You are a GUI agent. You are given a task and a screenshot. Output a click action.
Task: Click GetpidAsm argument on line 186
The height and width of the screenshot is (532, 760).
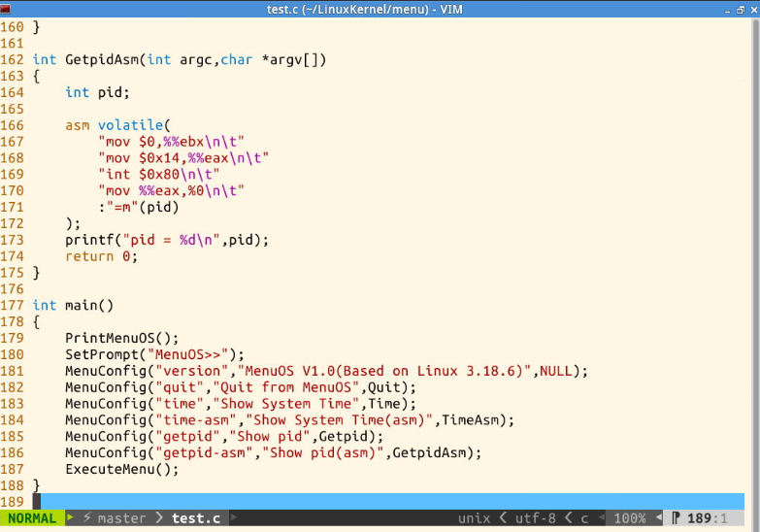pos(428,453)
